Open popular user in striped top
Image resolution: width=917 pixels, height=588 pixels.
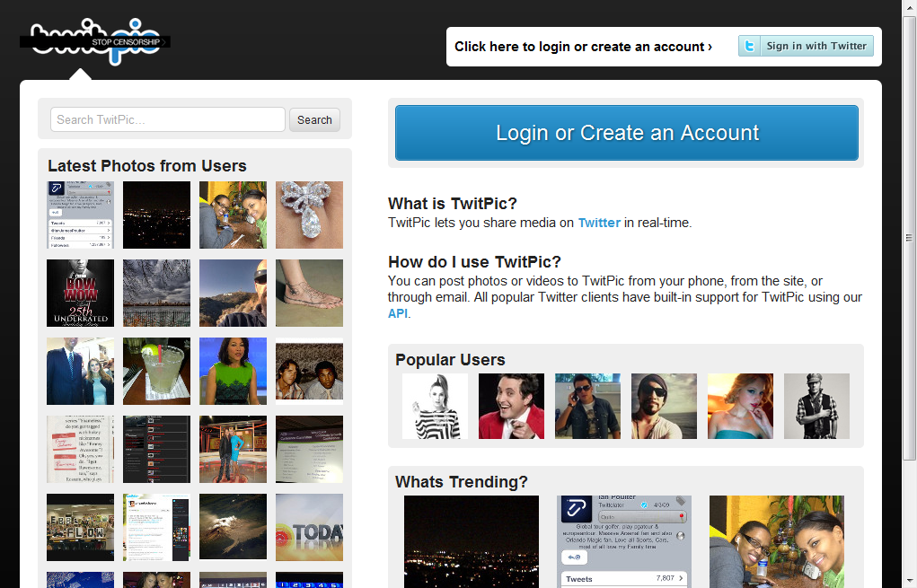pos(435,407)
